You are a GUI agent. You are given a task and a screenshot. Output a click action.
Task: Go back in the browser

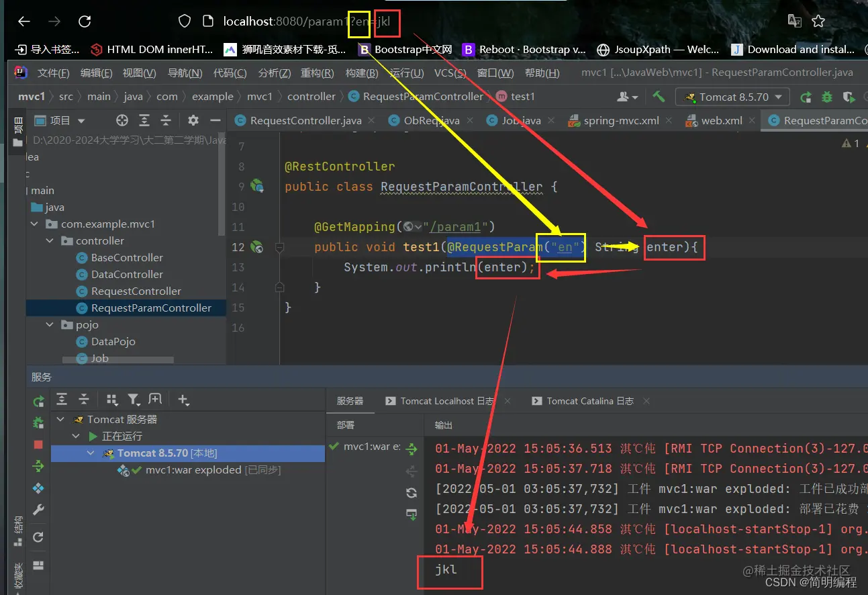tap(24, 21)
